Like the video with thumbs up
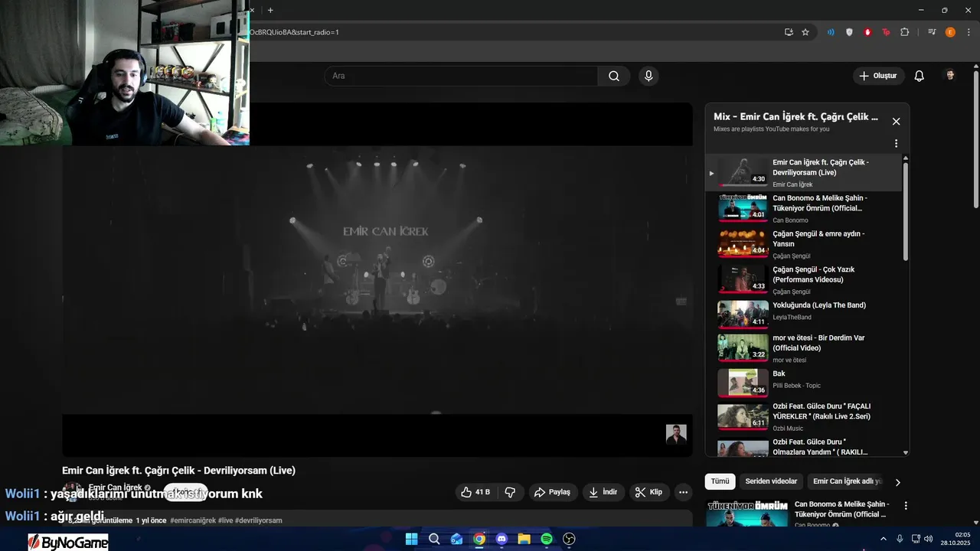This screenshot has height=551, width=980. [x=475, y=492]
